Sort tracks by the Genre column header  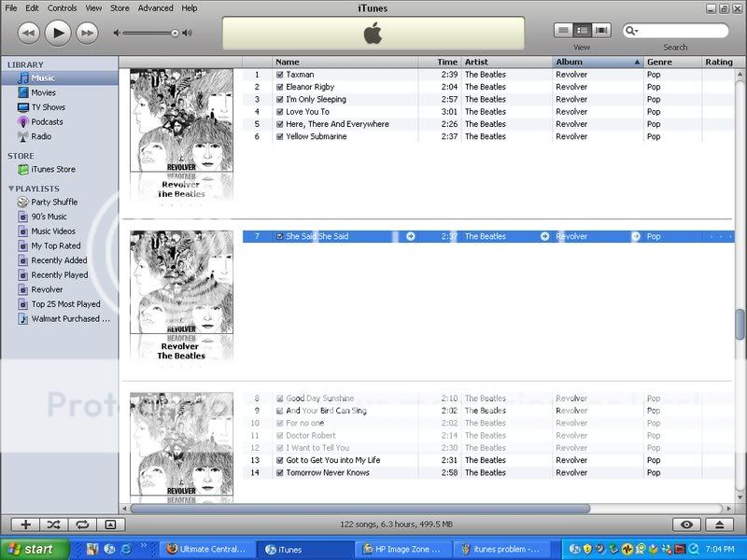pyautogui.click(x=671, y=62)
